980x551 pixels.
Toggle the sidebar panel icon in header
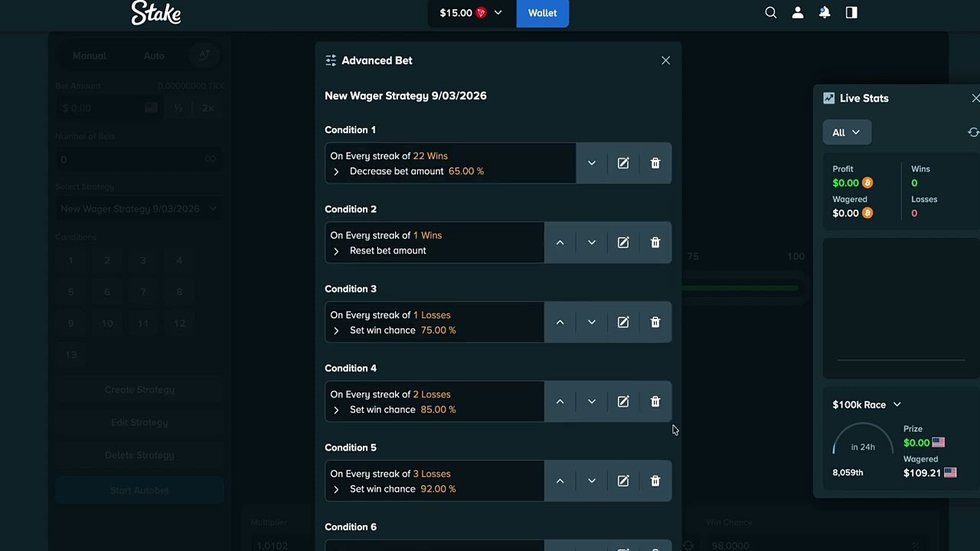[x=851, y=13]
